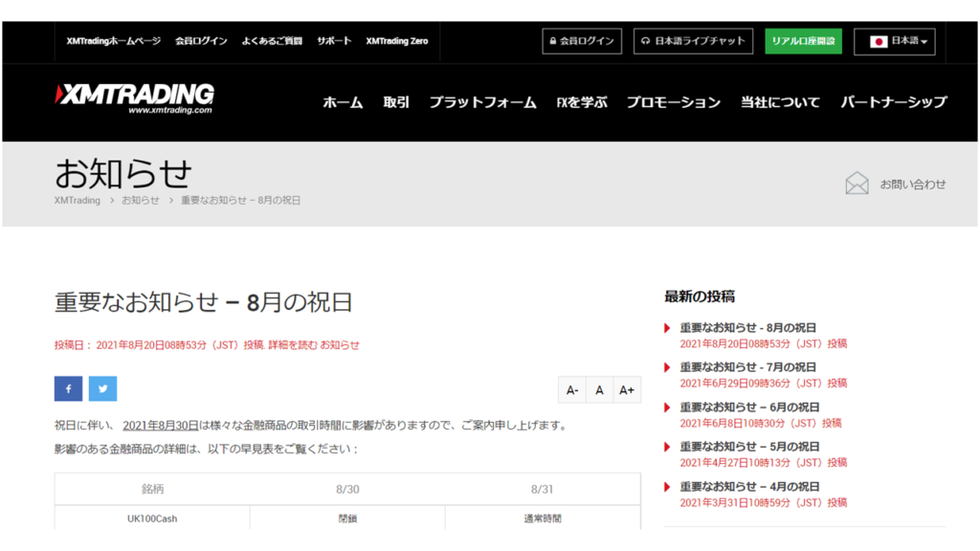This screenshot has width=980, height=551.
Task: Click the green リアル口座開設 button
Action: (x=803, y=41)
